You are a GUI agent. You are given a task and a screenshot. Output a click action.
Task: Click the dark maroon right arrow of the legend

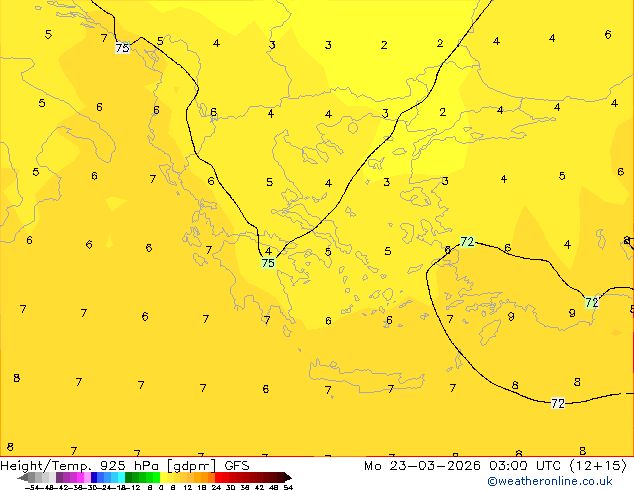287,477
